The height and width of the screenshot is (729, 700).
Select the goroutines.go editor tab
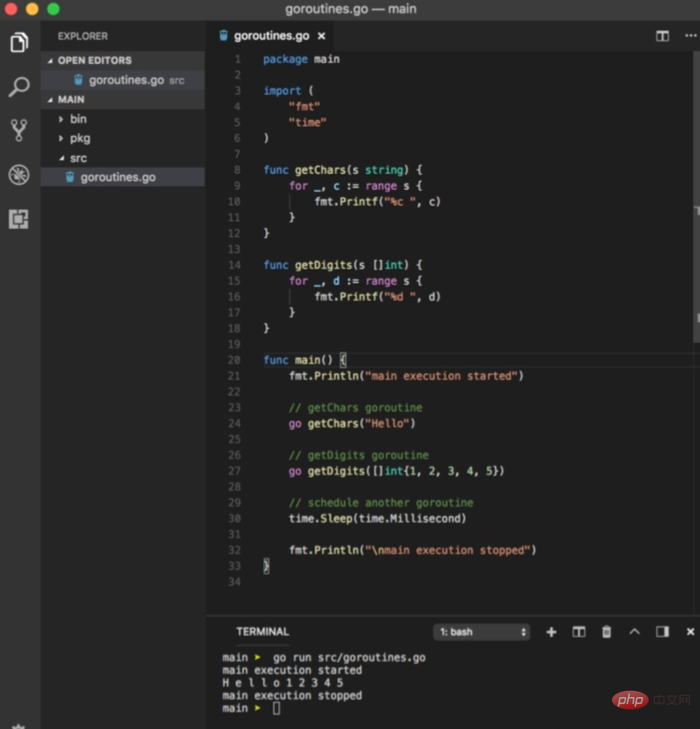coord(271,35)
